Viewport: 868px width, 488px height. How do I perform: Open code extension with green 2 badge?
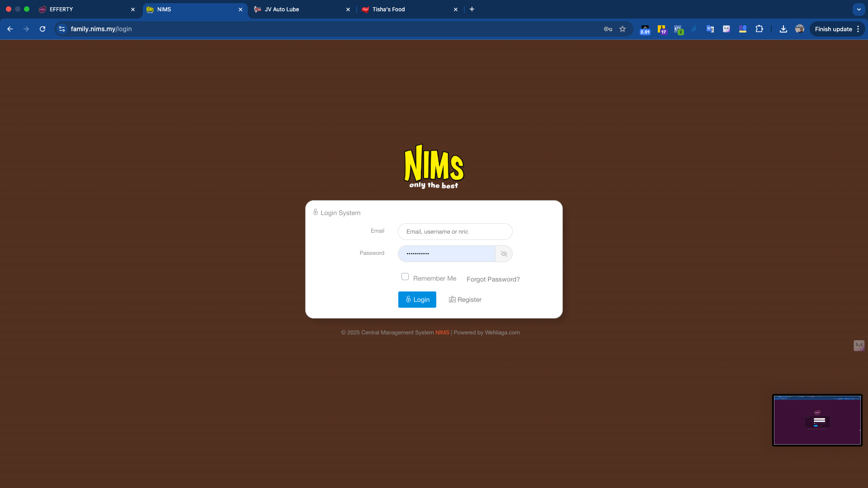click(678, 29)
